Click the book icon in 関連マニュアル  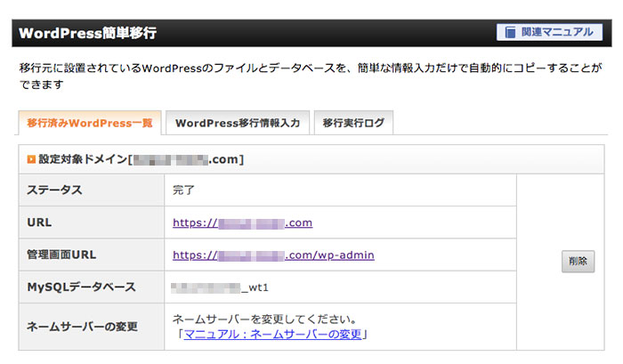[x=510, y=32]
